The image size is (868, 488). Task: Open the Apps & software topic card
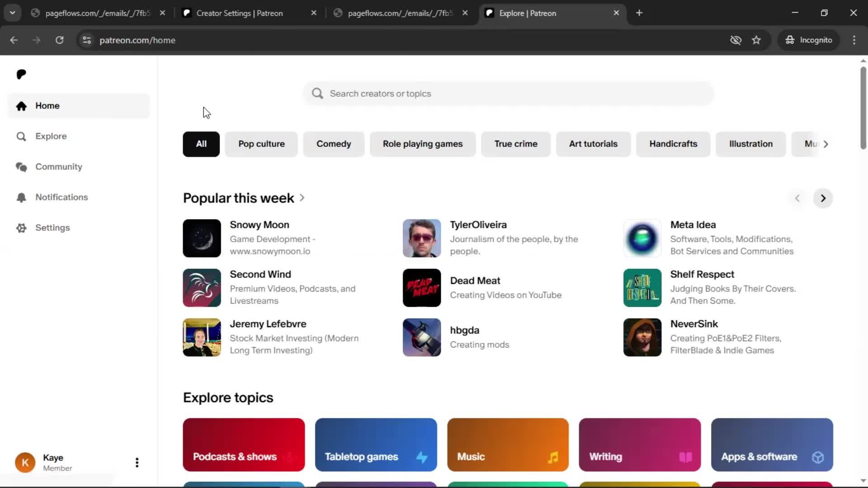click(772, 445)
